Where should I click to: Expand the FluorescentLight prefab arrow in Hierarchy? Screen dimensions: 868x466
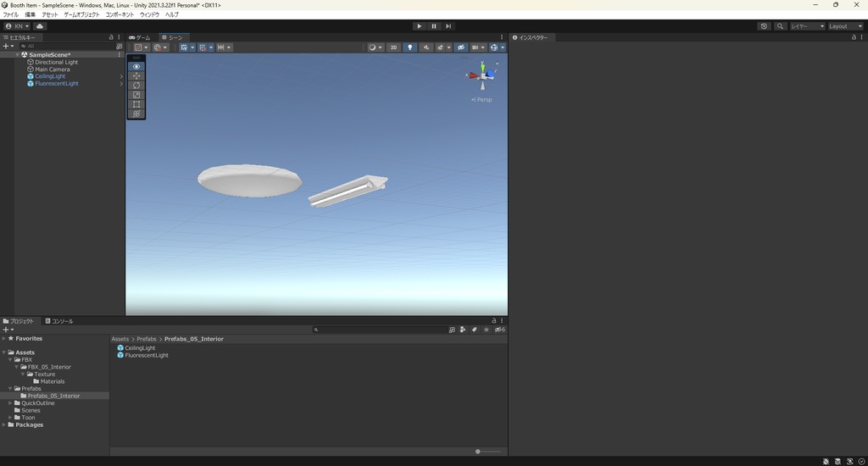coord(121,84)
